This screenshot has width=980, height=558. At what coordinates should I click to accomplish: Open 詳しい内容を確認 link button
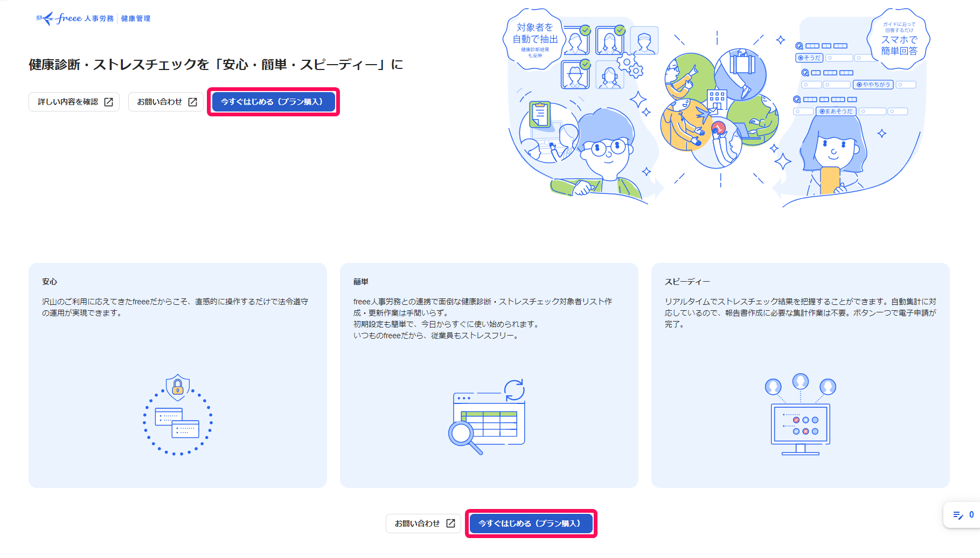74,102
